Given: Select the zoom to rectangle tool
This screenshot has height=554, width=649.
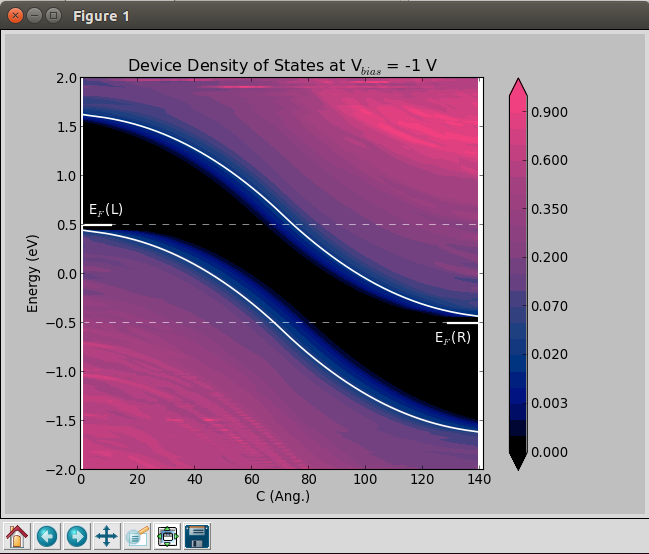Looking at the screenshot, I should click(137, 536).
